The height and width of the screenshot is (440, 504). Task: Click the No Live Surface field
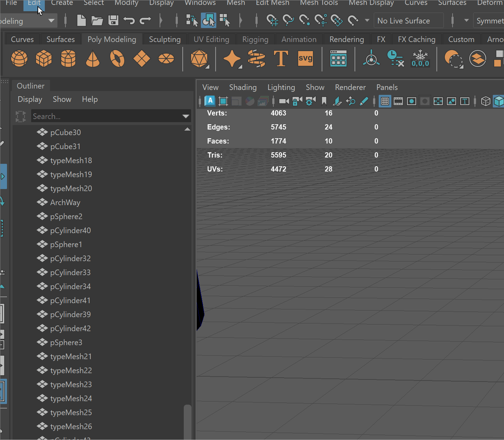pos(408,21)
